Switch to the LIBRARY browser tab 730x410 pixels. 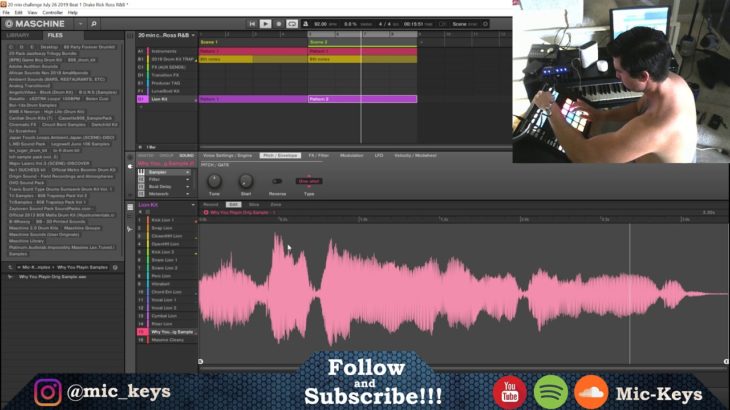pos(18,35)
